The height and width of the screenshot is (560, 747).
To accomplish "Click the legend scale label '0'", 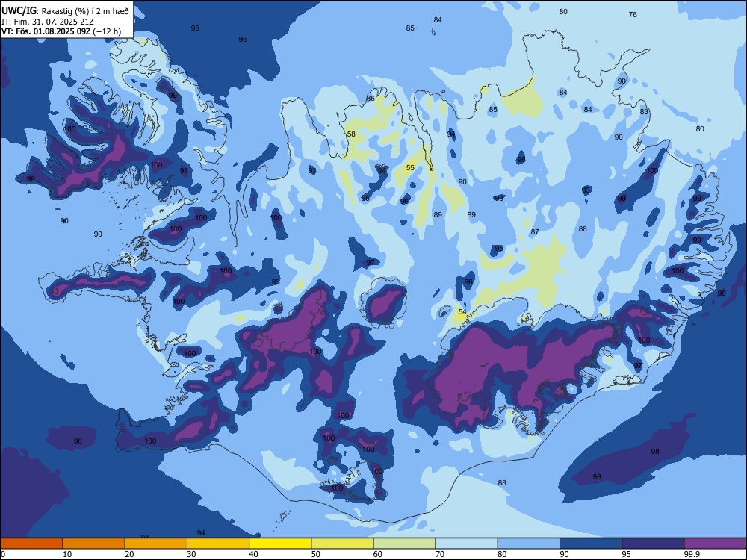I will [x=3, y=554].
